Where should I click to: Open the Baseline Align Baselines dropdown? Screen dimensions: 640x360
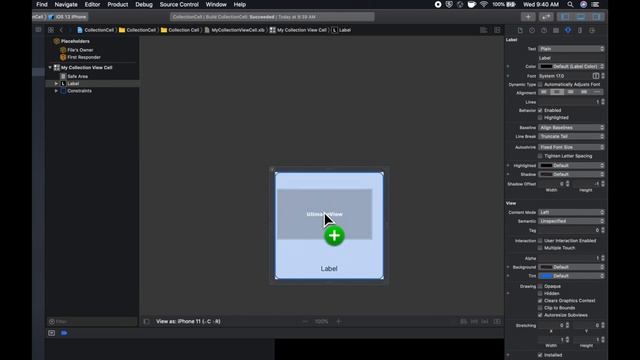[571, 128]
